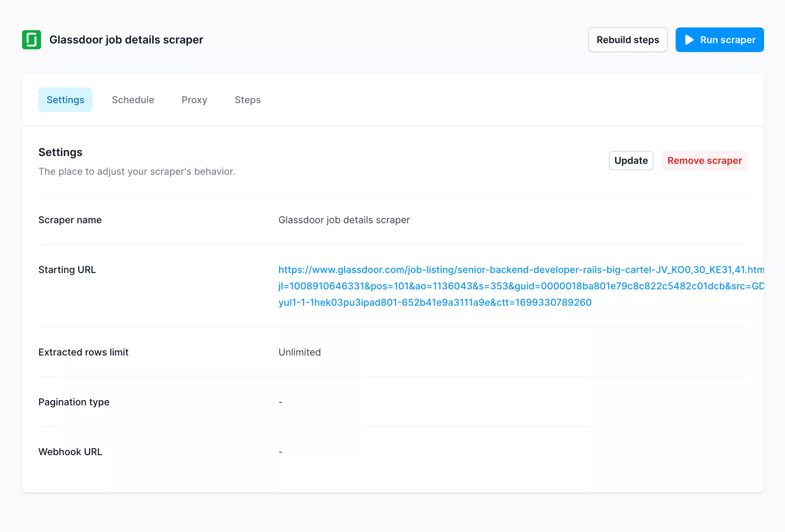This screenshot has width=785, height=532.
Task: Click the play icon in Run scraper
Action: [689, 40]
